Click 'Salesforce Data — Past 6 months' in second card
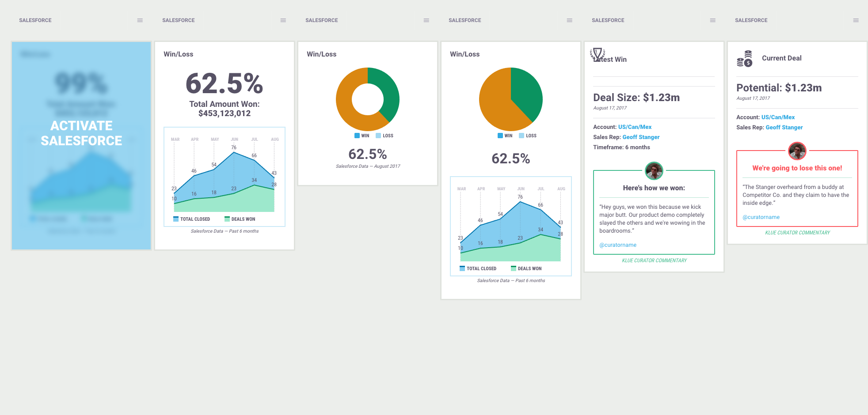Screen dimensions: 868x415 coord(225,231)
